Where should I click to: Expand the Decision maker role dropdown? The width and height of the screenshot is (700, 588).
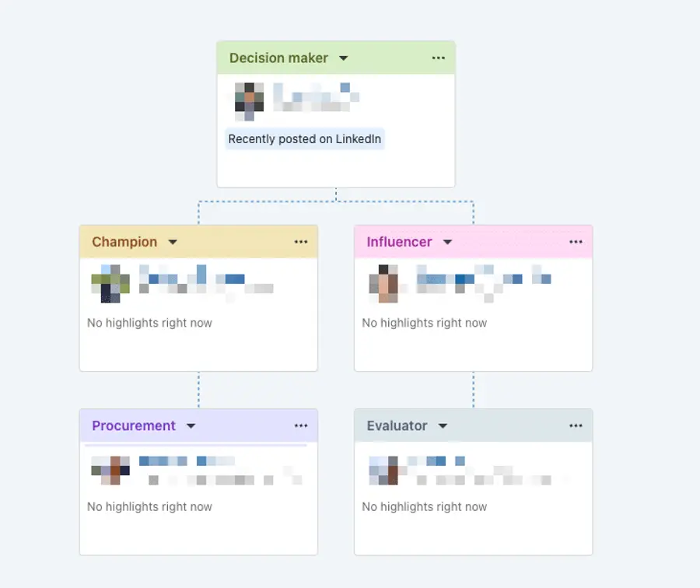[343, 58]
